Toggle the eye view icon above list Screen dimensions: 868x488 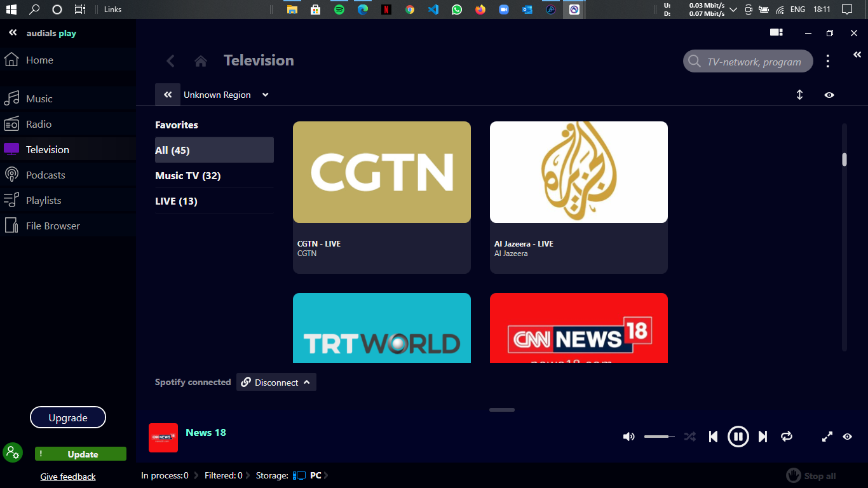(x=829, y=95)
